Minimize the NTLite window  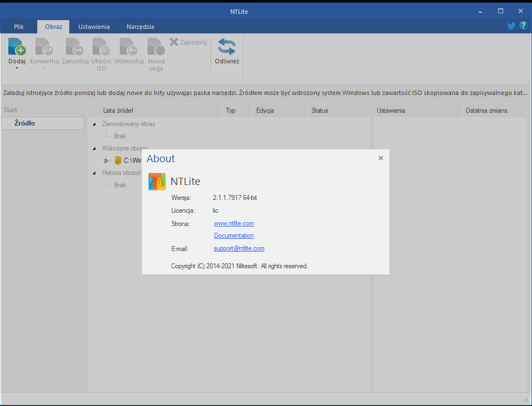[x=480, y=11]
